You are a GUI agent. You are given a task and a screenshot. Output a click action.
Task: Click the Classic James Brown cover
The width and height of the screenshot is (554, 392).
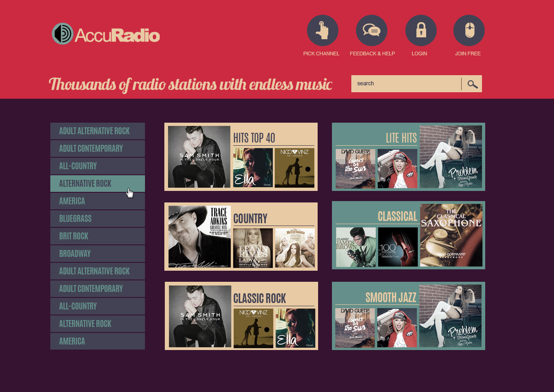(356, 247)
